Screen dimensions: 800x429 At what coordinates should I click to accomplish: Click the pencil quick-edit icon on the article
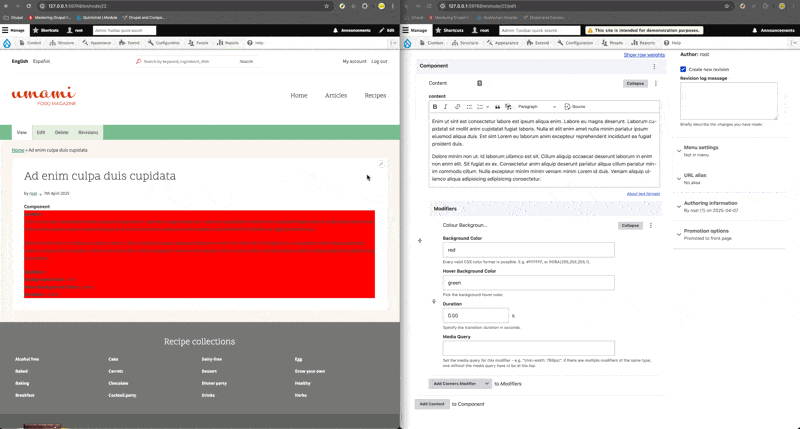pos(381,164)
